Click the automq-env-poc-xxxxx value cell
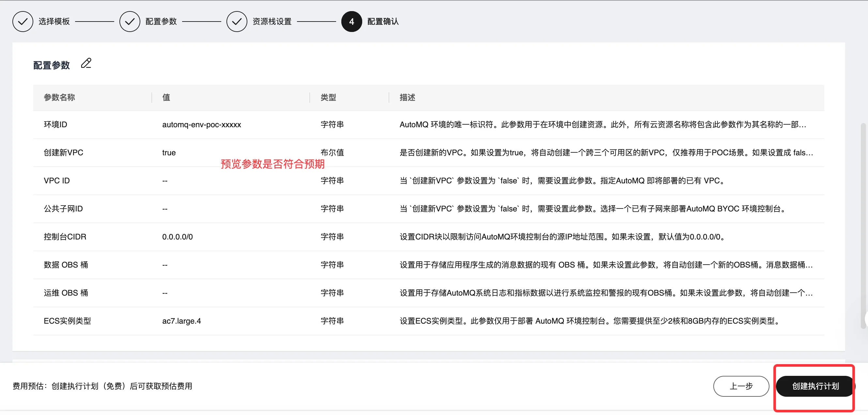 tap(202, 125)
